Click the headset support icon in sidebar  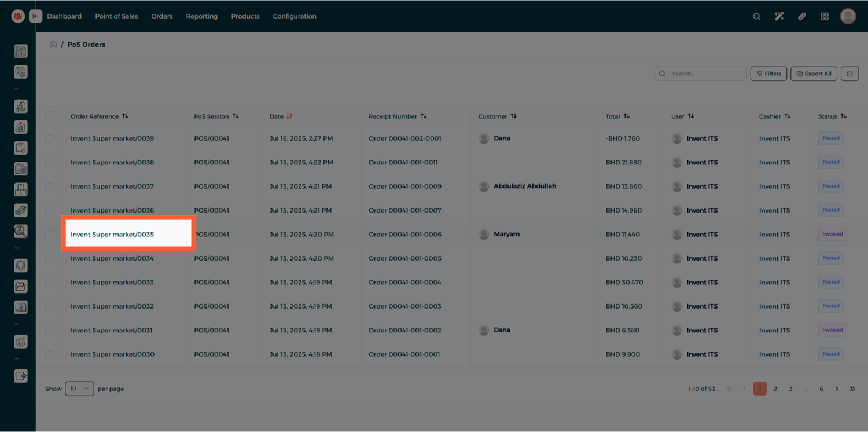(x=21, y=266)
